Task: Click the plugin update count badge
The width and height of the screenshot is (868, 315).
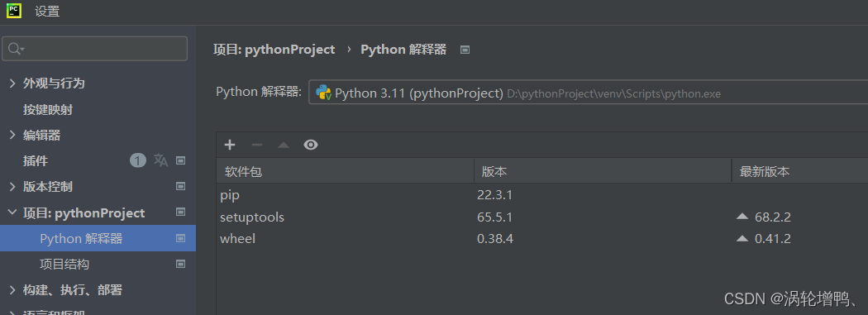Action: [x=138, y=160]
